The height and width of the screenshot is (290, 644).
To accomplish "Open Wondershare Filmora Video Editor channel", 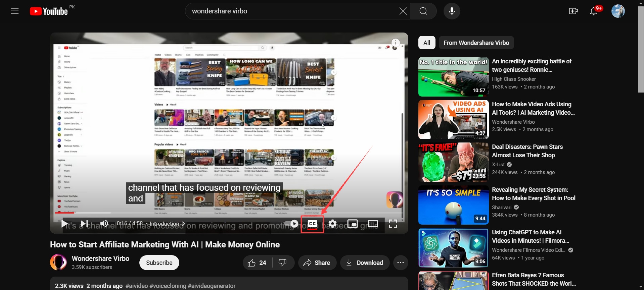I will tap(528, 250).
